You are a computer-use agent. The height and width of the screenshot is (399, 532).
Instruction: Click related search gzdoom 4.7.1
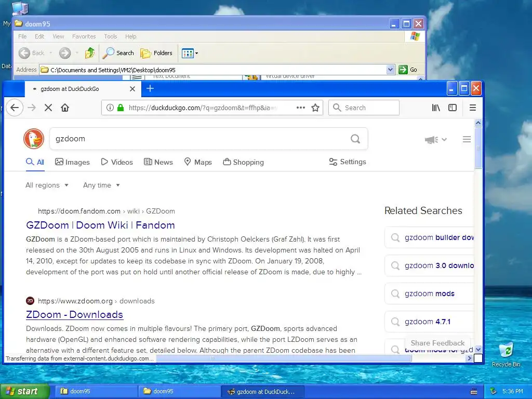tap(430, 322)
